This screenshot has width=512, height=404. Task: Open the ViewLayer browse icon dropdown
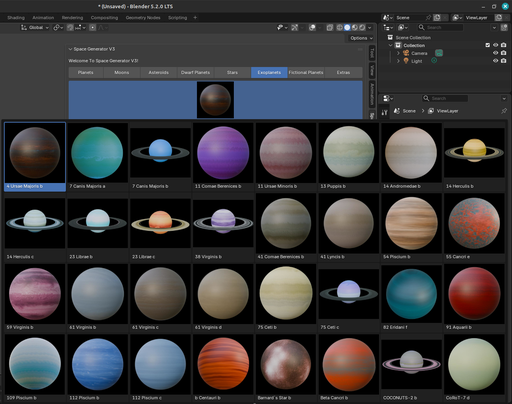coord(457,18)
